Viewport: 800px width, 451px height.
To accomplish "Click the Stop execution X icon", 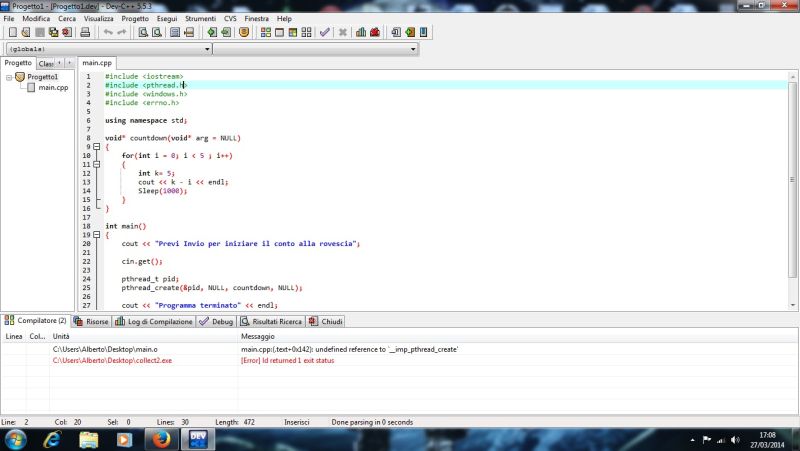I will click(x=343, y=32).
